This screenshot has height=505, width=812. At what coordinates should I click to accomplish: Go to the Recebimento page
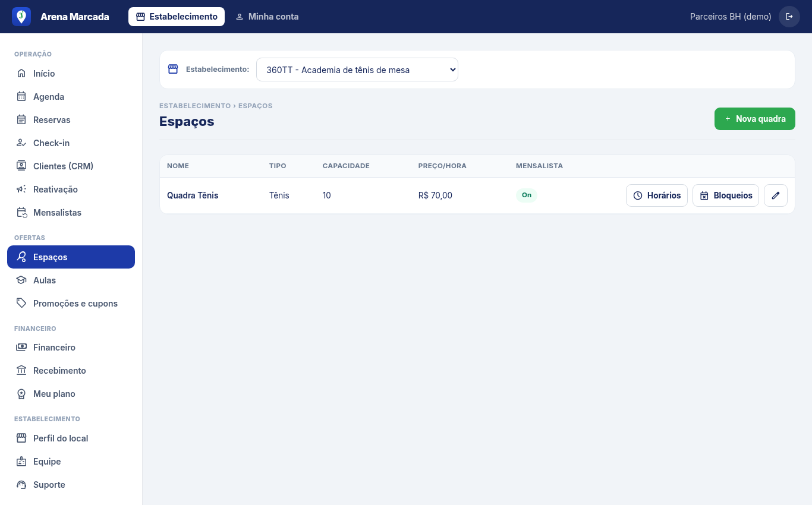tap(71, 371)
